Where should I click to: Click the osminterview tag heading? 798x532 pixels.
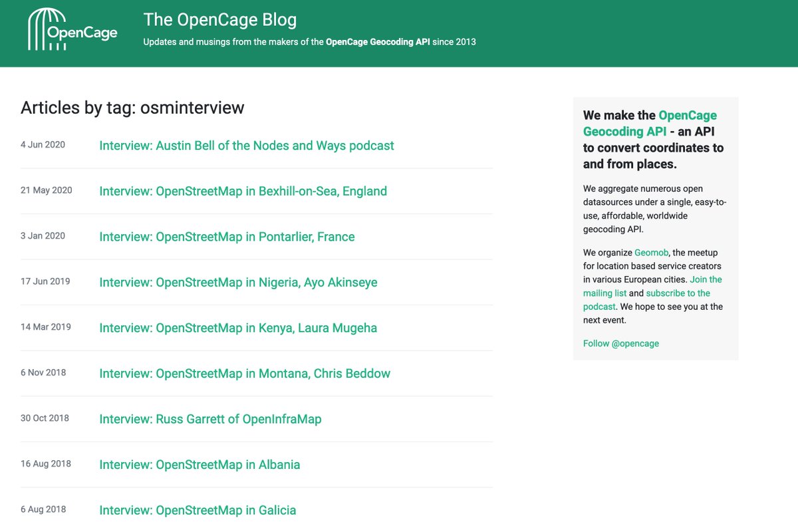(132, 108)
